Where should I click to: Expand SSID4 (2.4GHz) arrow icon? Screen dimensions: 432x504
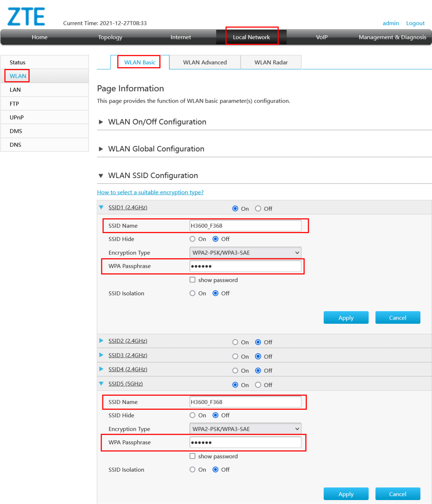[101, 369]
